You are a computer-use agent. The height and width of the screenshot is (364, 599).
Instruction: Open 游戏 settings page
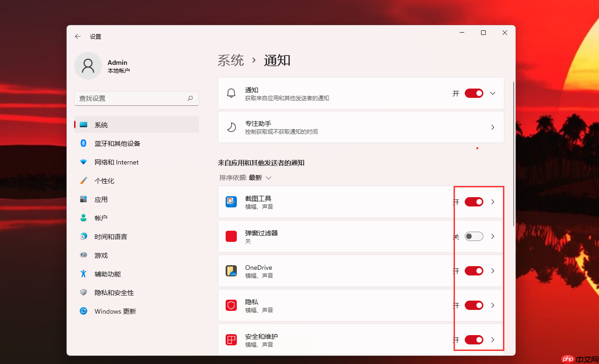tap(137, 255)
